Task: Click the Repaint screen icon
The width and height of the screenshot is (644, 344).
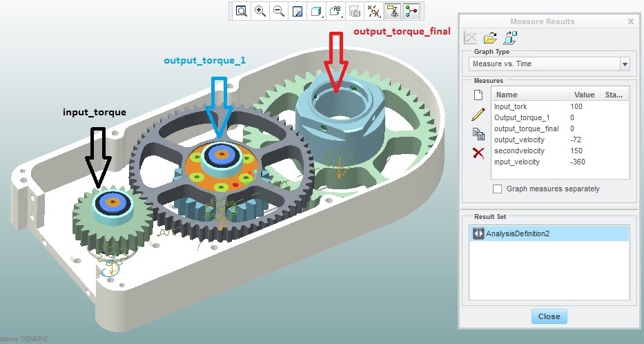Action: 297,11
